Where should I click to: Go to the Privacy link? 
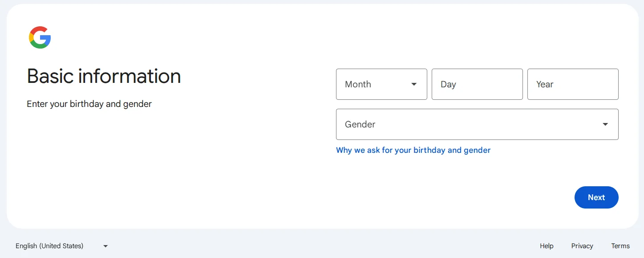(x=582, y=246)
